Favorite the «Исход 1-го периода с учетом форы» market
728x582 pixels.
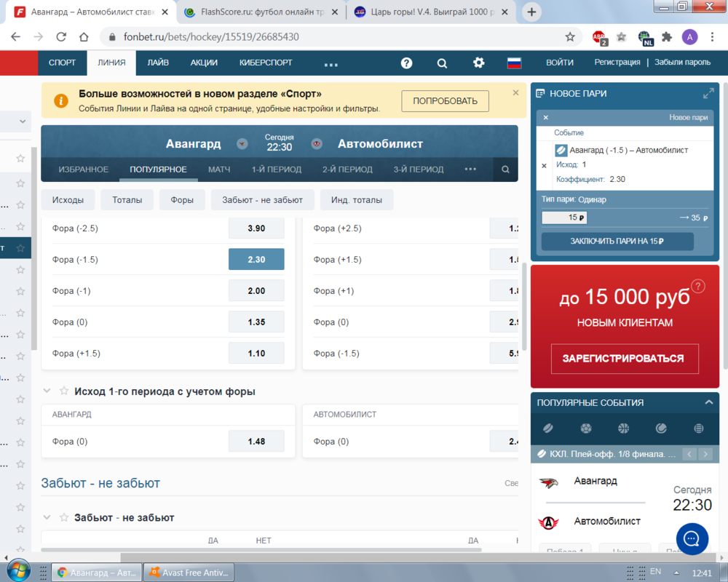coord(64,391)
